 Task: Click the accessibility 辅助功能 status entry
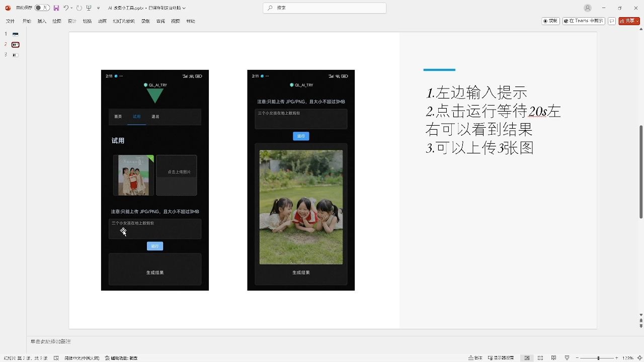pyautogui.click(x=121, y=358)
